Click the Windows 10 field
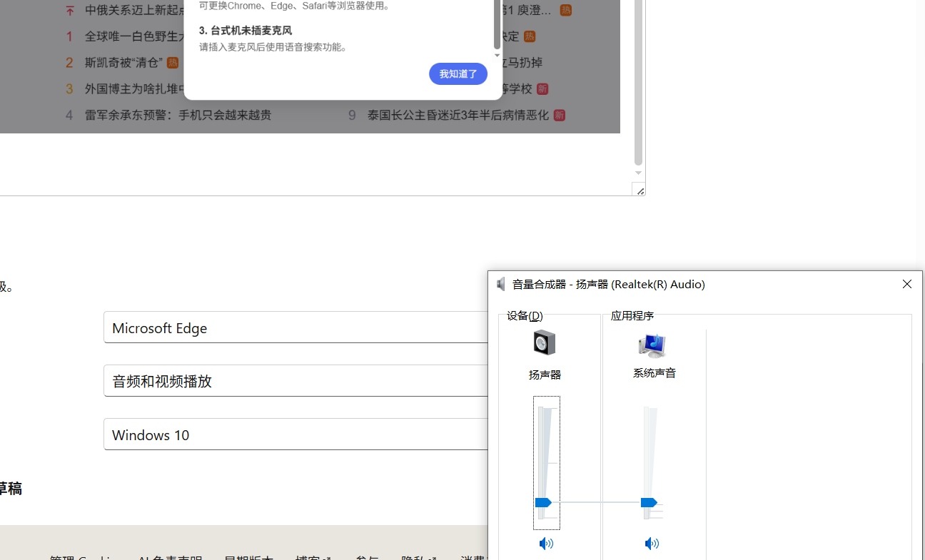925x560 pixels. 296,434
